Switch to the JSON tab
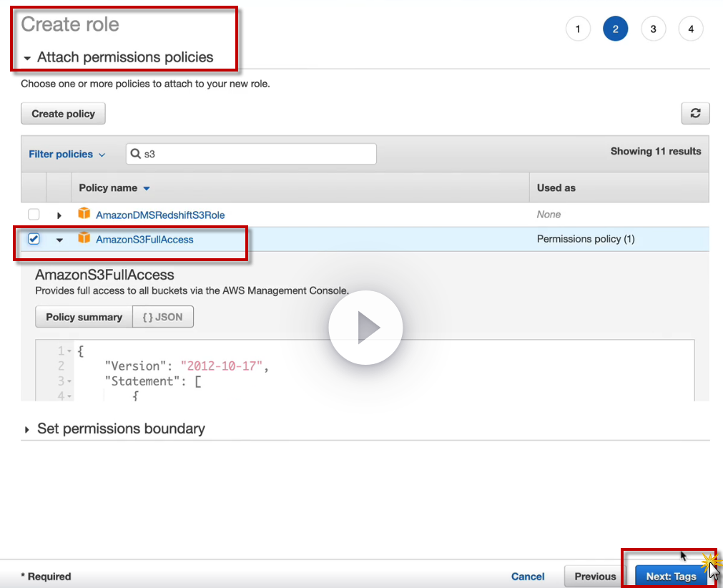 coord(163,317)
